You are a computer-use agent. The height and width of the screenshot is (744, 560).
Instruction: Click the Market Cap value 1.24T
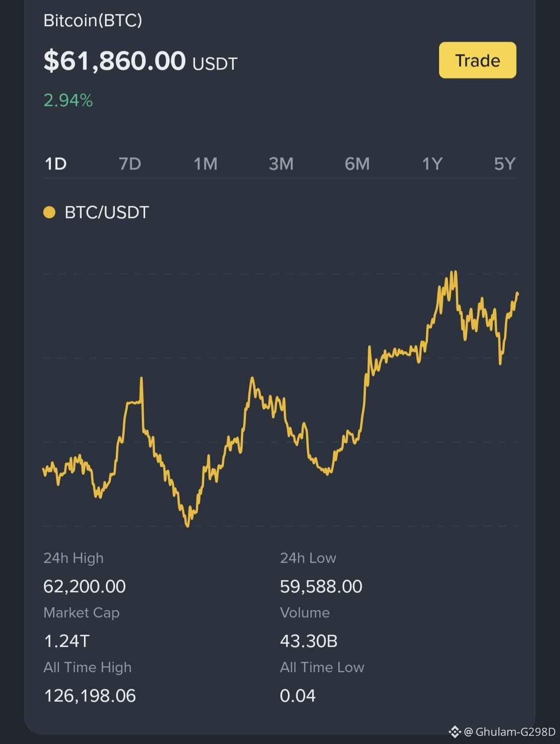click(x=66, y=641)
